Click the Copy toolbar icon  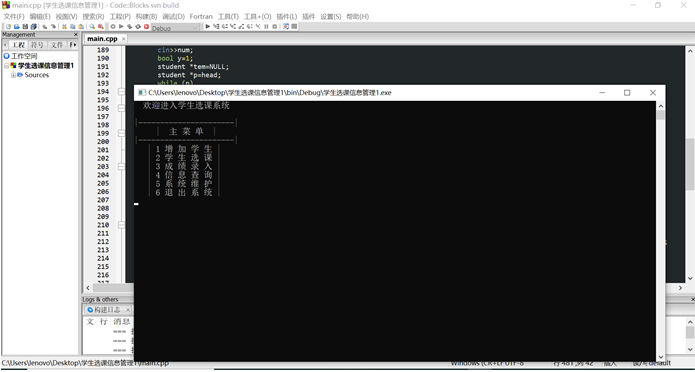tap(72, 27)
